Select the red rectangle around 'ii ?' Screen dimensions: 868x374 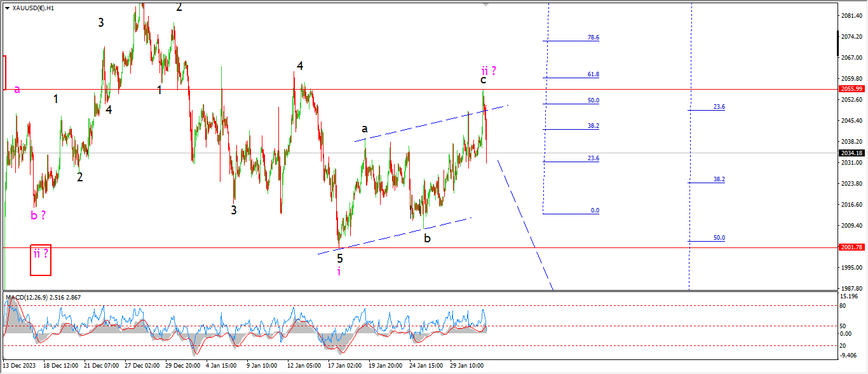pos(40,260)
